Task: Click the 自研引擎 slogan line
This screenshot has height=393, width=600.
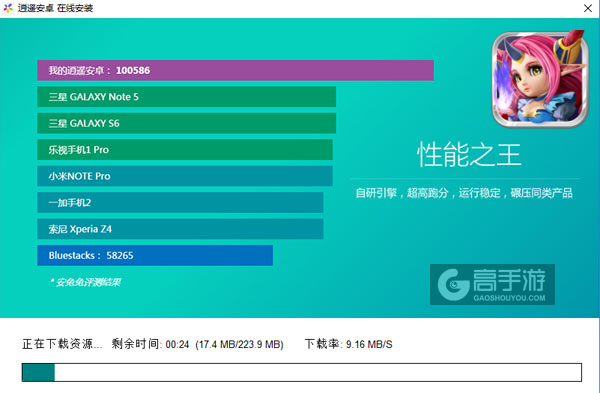Action: click(464, 193)
